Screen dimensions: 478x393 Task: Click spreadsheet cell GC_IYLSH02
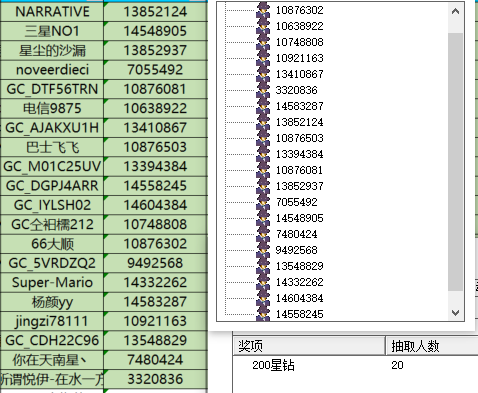point(52,205)
